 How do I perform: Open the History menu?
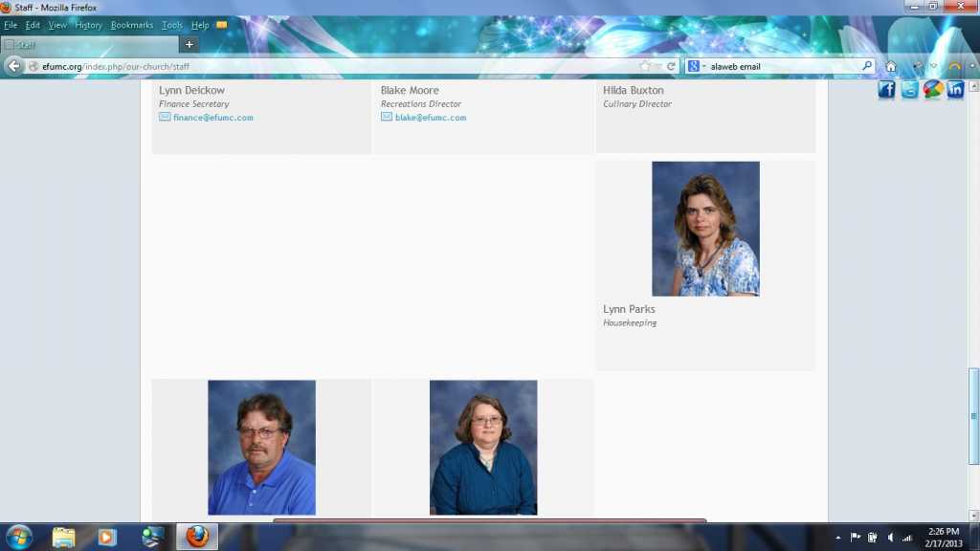click(x=88, y=25)
